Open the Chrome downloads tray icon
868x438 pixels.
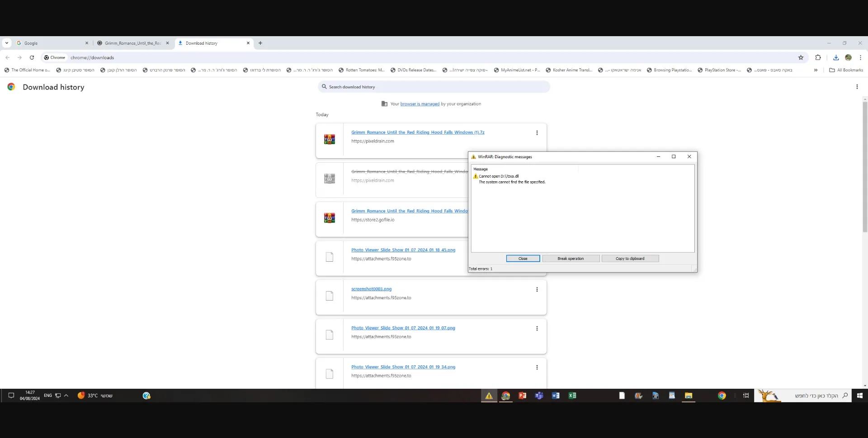point(835,57)
